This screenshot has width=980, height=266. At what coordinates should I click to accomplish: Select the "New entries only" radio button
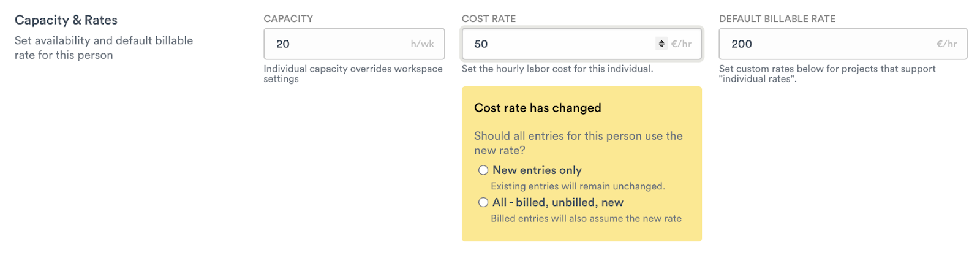coord(483,170)
